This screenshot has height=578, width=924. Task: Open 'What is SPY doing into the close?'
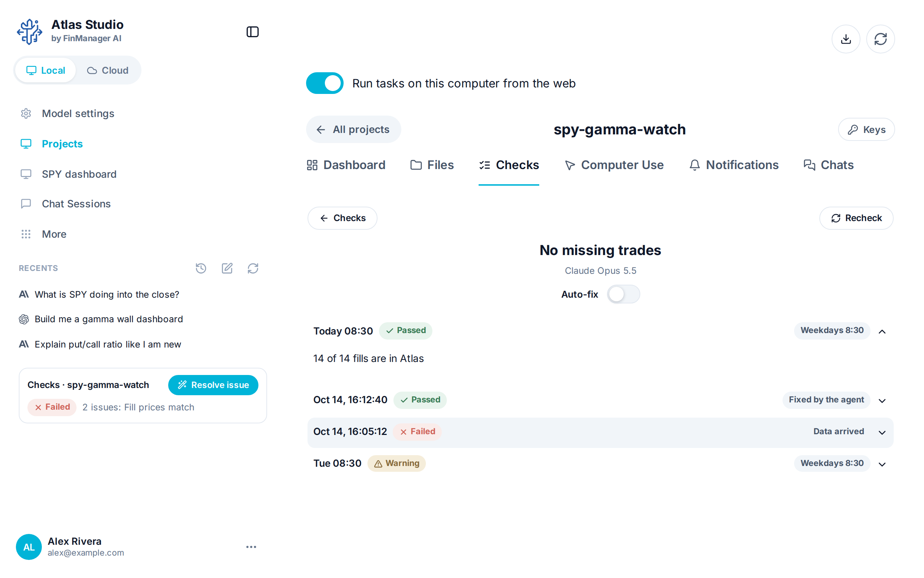[107, 294]
